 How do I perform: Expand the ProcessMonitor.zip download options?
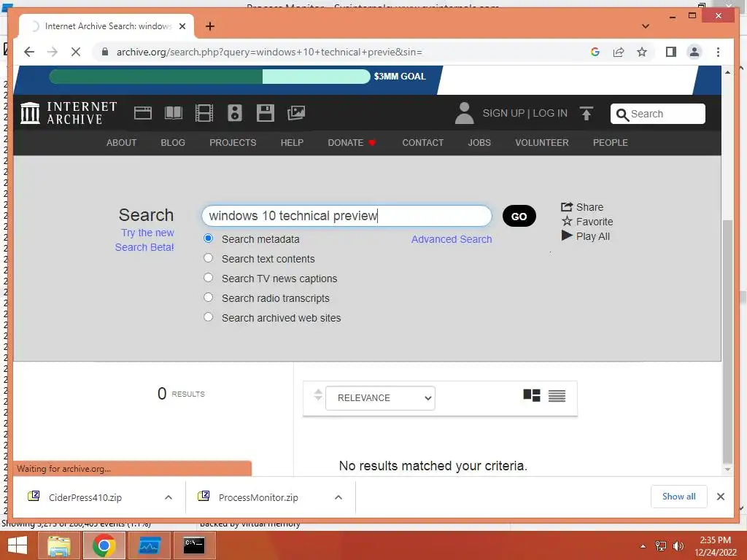click(x=338, y=497)
